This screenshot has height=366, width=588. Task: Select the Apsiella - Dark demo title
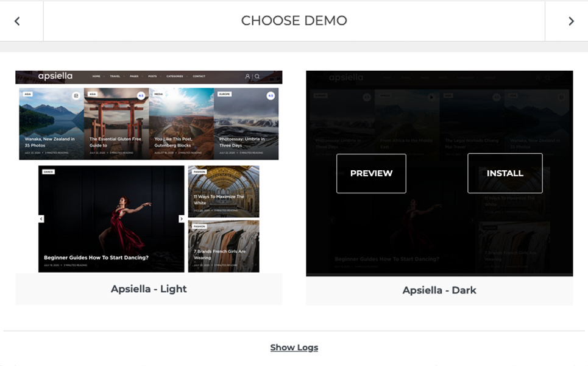[439, 290]
